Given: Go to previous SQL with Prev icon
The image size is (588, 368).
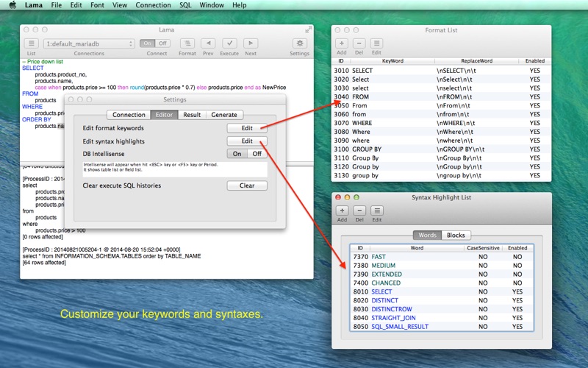Looking at the screenshot, I should (x=208, y=43).
